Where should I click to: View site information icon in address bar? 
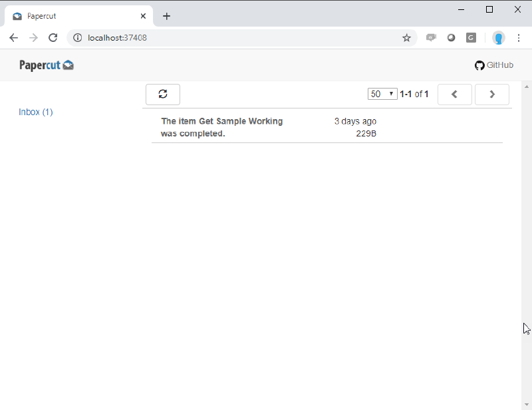click(78, 38)
